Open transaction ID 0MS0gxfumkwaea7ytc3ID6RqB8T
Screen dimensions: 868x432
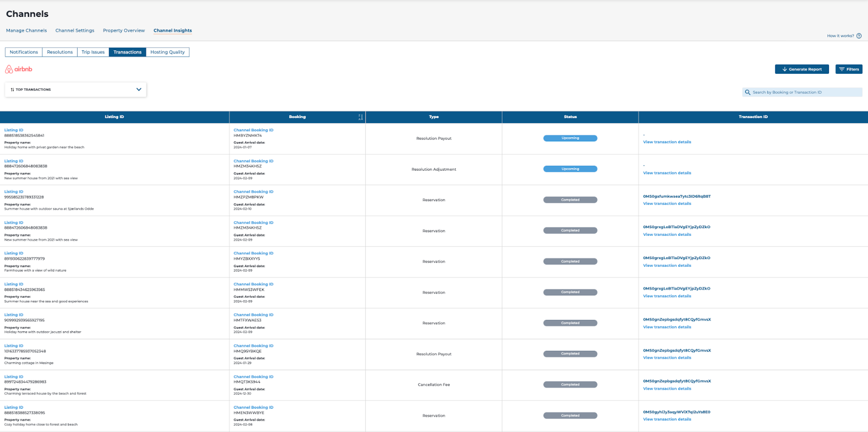(x=676, y=196)
